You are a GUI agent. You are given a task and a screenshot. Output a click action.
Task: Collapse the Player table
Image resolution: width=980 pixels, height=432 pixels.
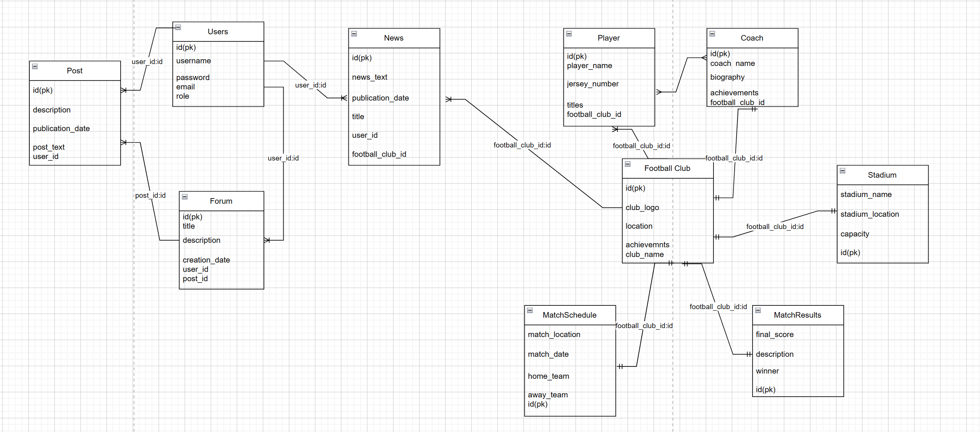tap(569, 34)
